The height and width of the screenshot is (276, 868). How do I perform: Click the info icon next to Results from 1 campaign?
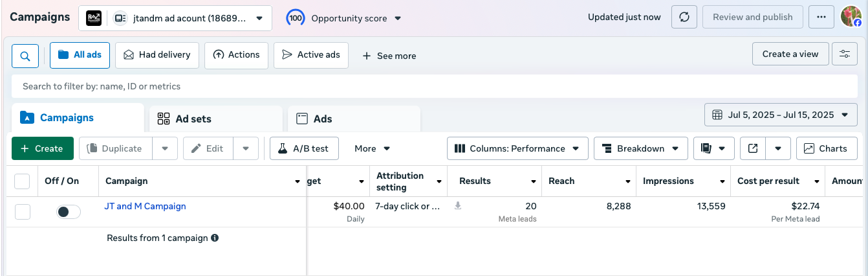215,238
